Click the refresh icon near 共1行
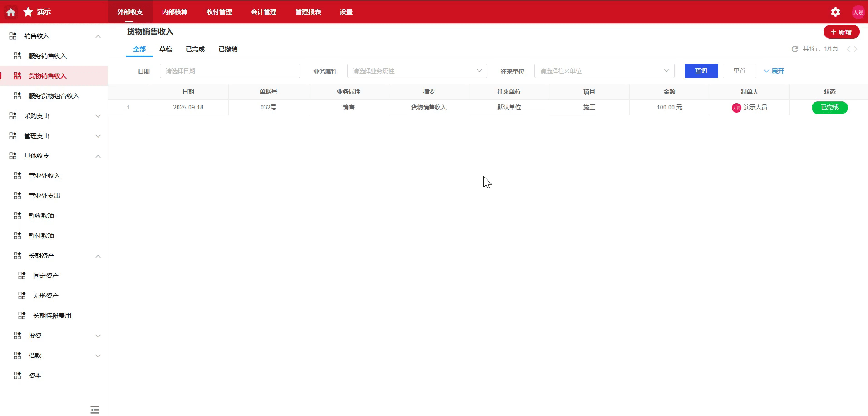Viewport: 868px width, 416px height. pos(794,49)
